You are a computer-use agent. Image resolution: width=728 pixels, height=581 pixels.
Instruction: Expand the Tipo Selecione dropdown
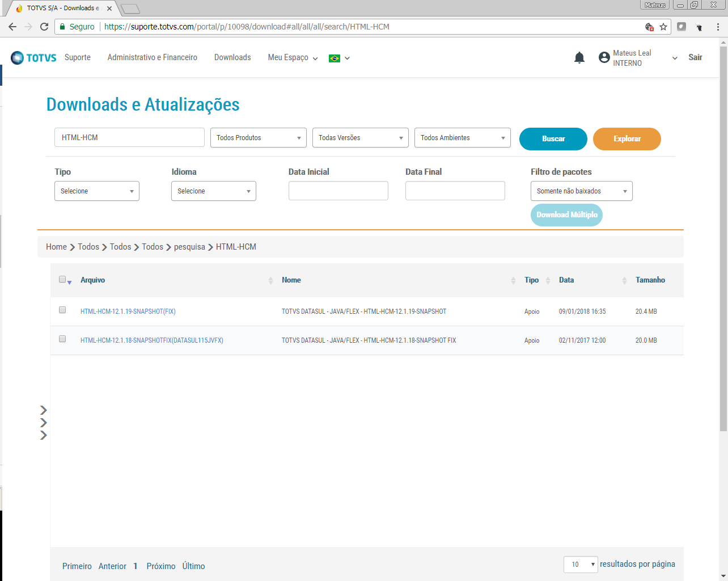[97, 191]
